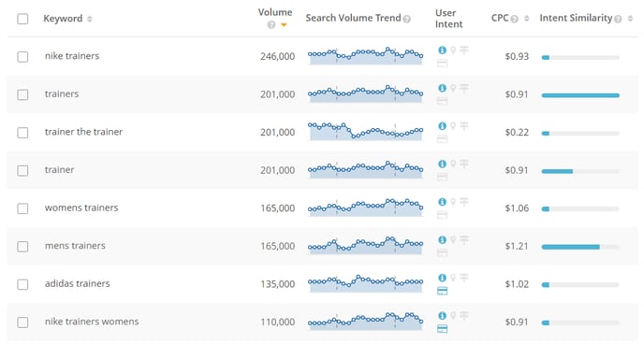This screenshot has width=644, height=344.
Task: Click local pin intent icon for trainers row
Action: pos(453,88)
